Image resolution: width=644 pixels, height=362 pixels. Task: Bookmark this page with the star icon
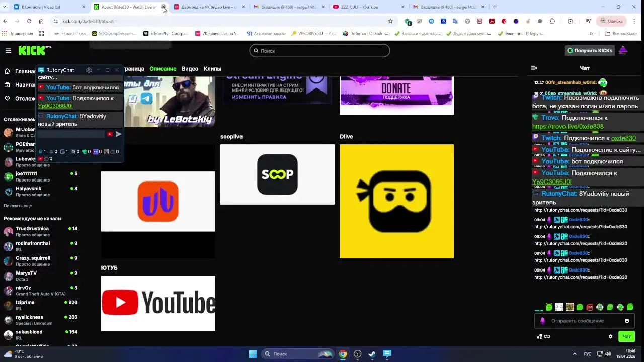click(x=390, y=21)
